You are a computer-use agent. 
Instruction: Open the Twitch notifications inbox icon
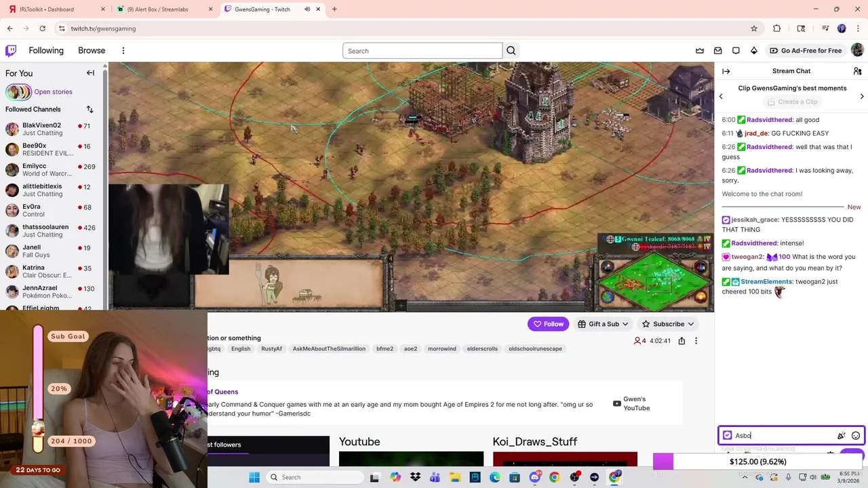717,51
